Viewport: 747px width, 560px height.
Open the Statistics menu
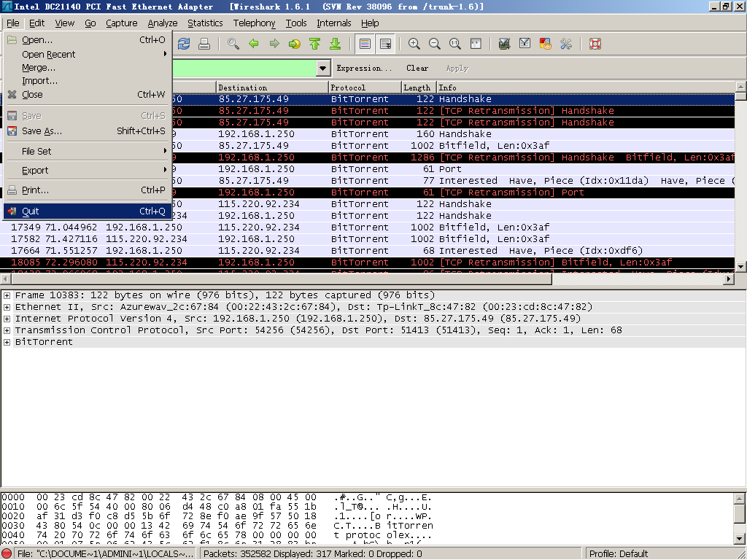pyautogui.click(x=205, y=23)
